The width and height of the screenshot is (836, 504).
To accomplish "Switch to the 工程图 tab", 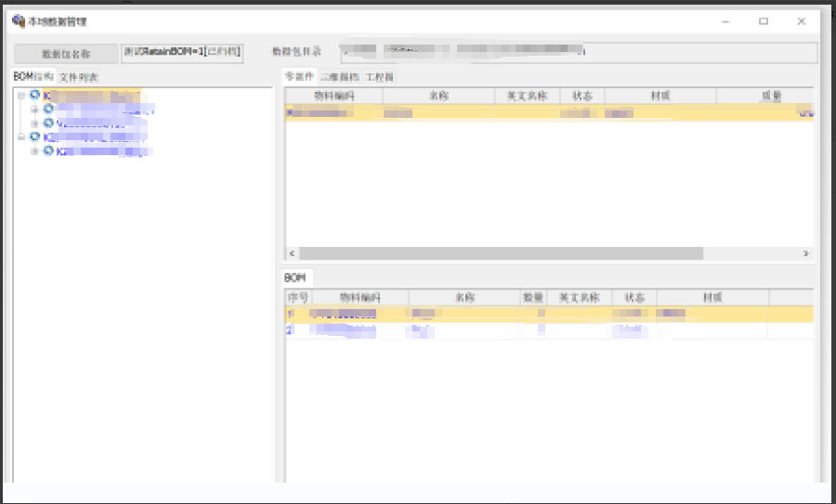I will (379, 77).
